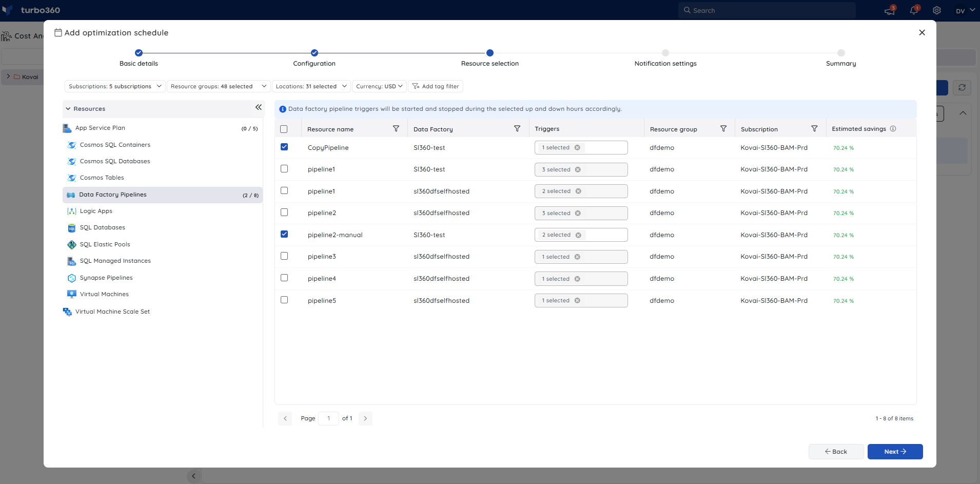
Task: Click the SQL Elastic Pools icon
Action: tap(72, 245)
